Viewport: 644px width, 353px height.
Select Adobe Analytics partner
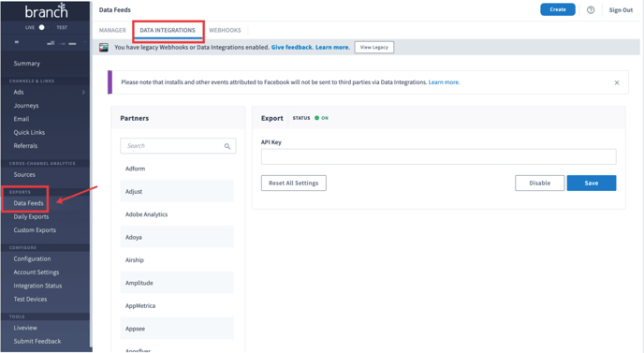[177, 214]
